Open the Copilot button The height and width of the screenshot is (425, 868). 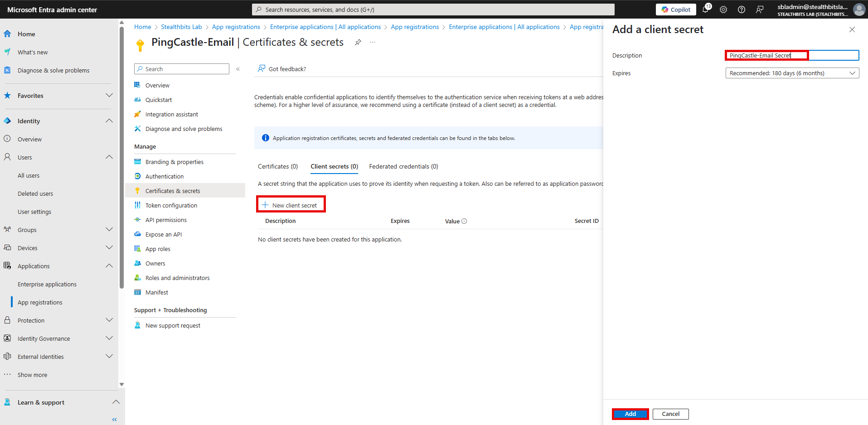point(676,10)
